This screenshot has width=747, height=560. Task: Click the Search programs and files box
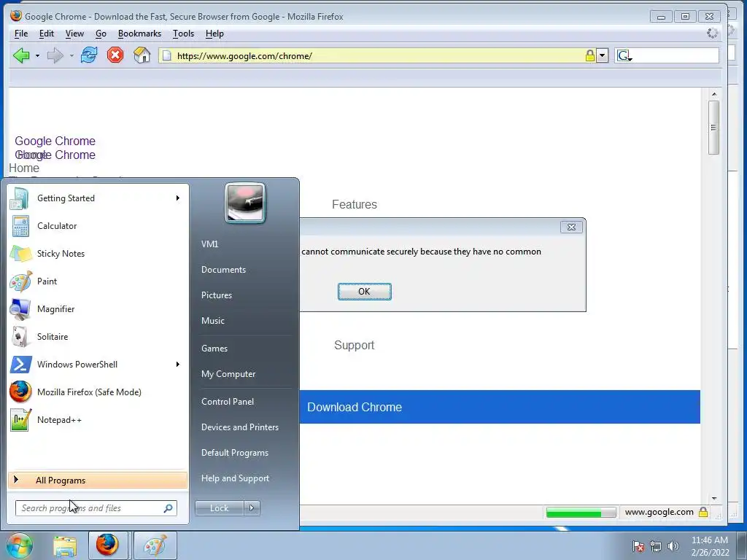tap(96, 508)
